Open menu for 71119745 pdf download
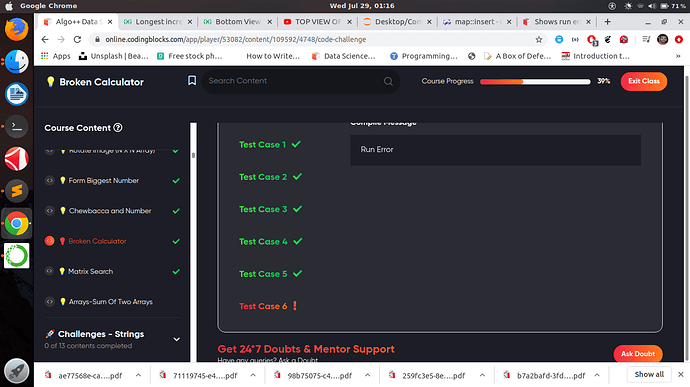Viewport: 690px width, 387px height. 253,375
